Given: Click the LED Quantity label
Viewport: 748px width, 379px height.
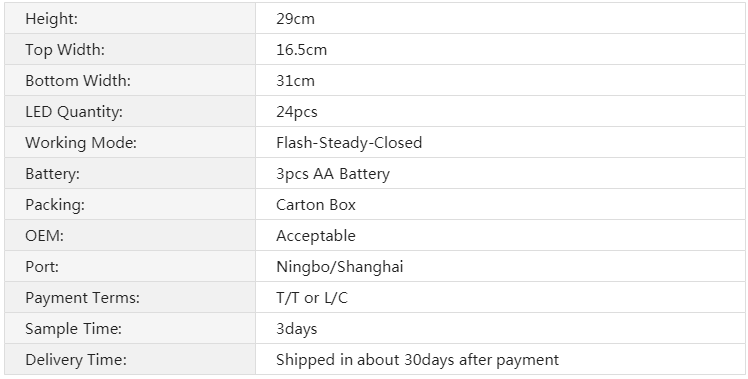Looking at the screenshot, I should pos(74,112).
